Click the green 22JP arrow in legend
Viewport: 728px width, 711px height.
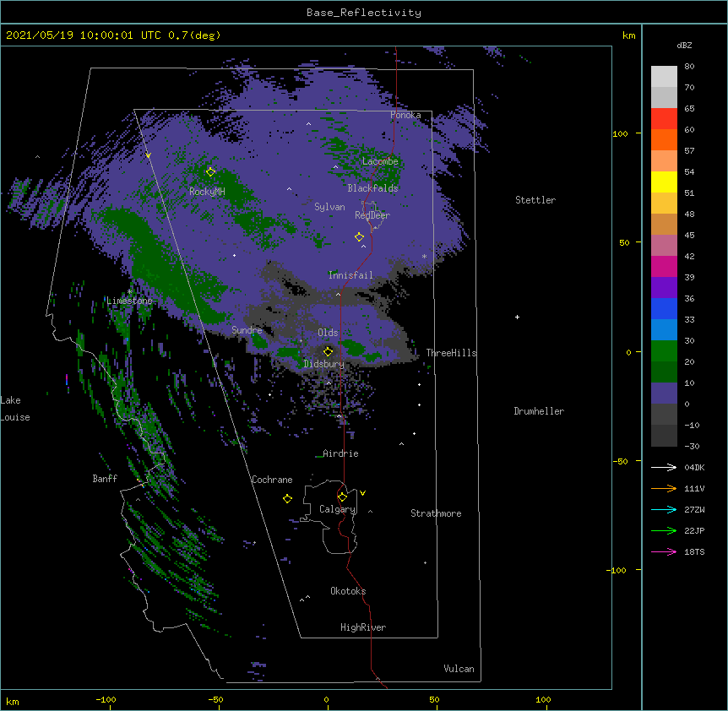[x=664, y=530]
